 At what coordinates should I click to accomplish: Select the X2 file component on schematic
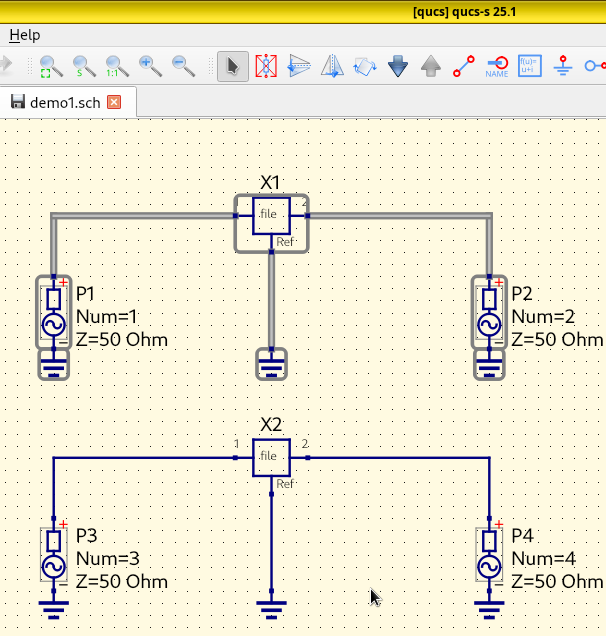(x=270, y=457)
